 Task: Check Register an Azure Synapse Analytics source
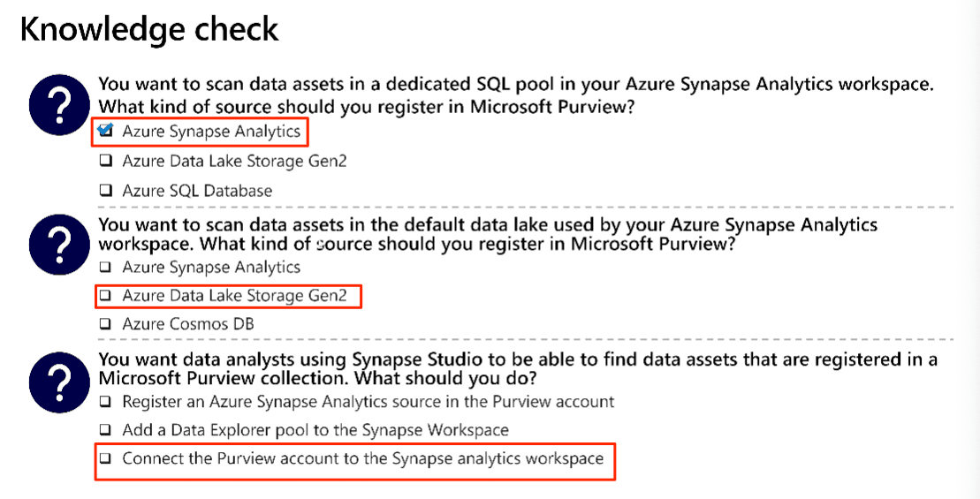coord(106,402)
